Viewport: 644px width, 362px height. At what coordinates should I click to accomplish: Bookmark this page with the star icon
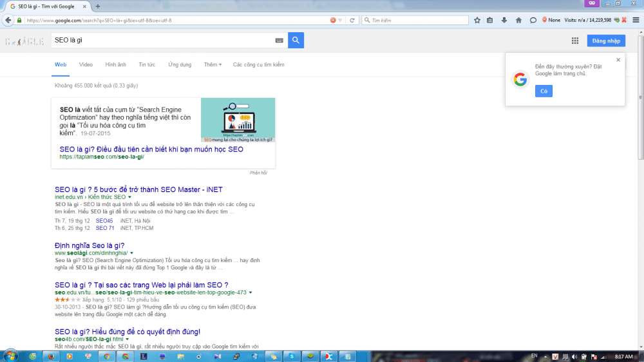coord(477,20)
